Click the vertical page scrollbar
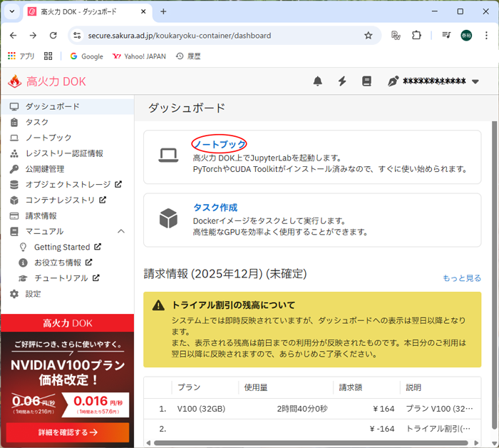The height and width of the screenshot is (448, 499). tap(494, 275)
